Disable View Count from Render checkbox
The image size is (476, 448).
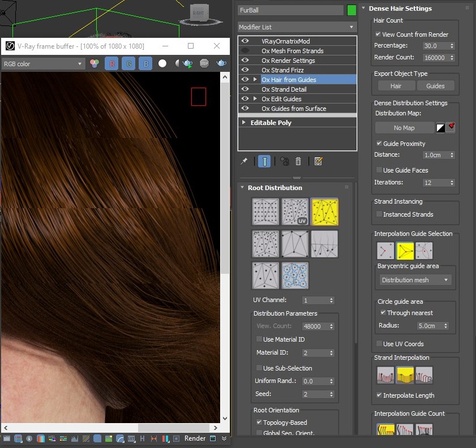[378, 35]
